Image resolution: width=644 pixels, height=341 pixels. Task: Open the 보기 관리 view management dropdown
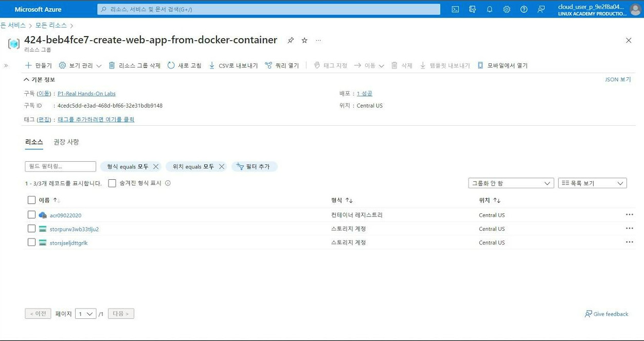80,65
